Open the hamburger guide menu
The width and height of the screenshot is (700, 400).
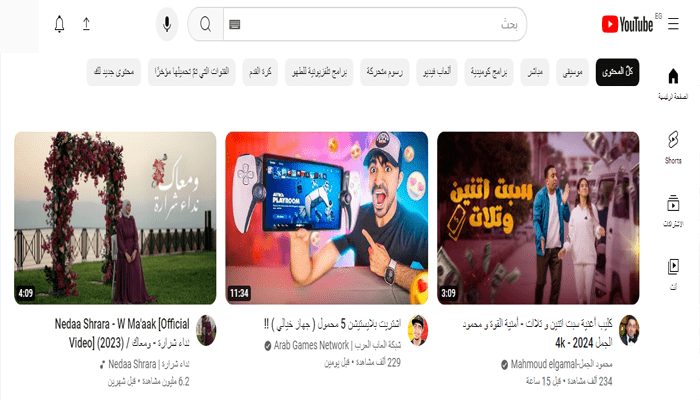click(x=673, y=24)
